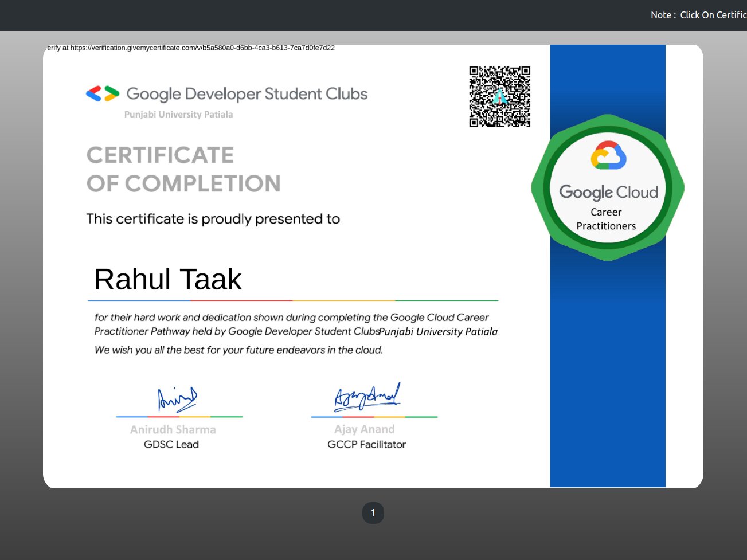Click the Google Developer Student Clubs bracket logo
Image resolution: width=747 pixels, height=560 pixels.
click(103, 93)
